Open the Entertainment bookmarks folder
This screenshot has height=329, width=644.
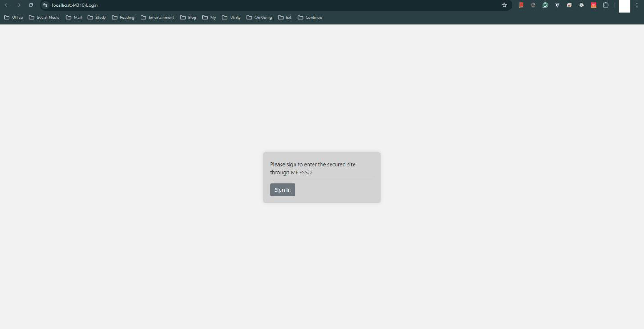[x=158, y=18]
